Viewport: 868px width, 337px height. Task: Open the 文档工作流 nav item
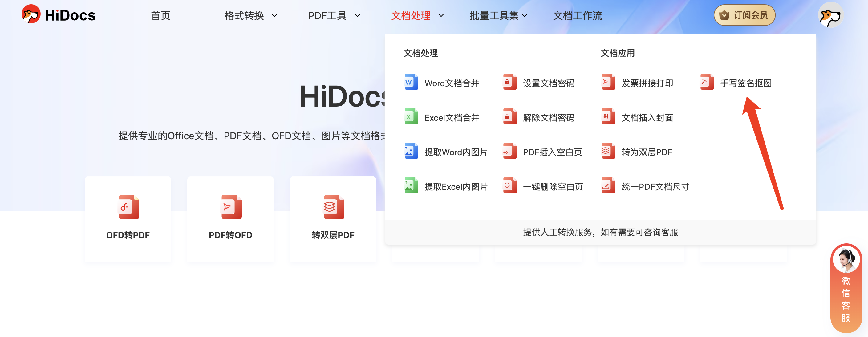[x=577, y=15]
